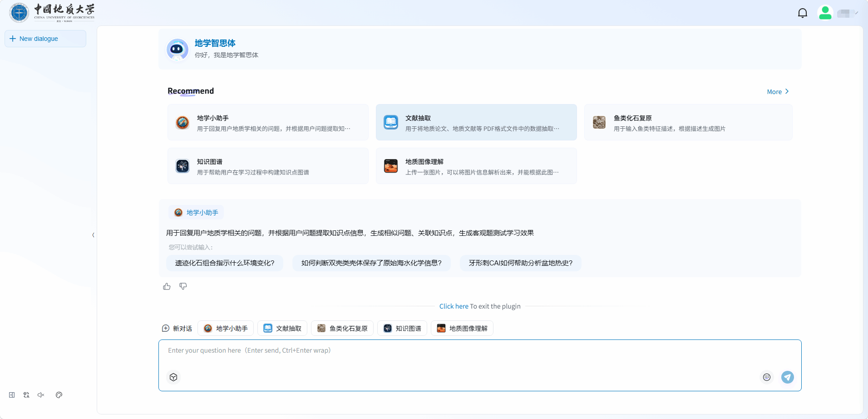Click the round grid icon beside send

tap(766, 377)
